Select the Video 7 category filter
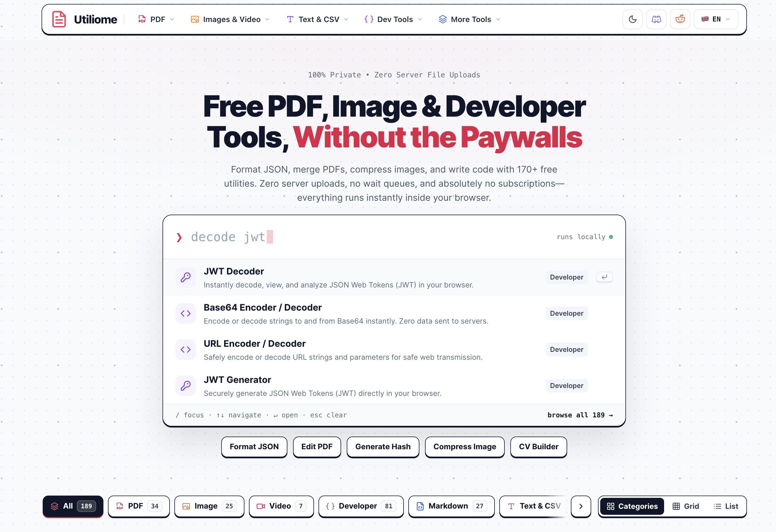The image size is (776, 532). [281, 506]
